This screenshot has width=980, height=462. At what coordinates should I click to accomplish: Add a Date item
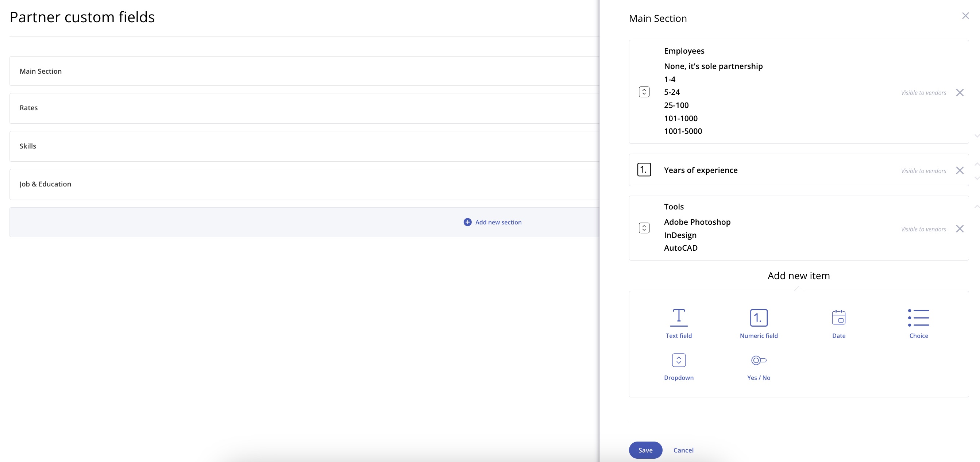click(x=838, y=323)
